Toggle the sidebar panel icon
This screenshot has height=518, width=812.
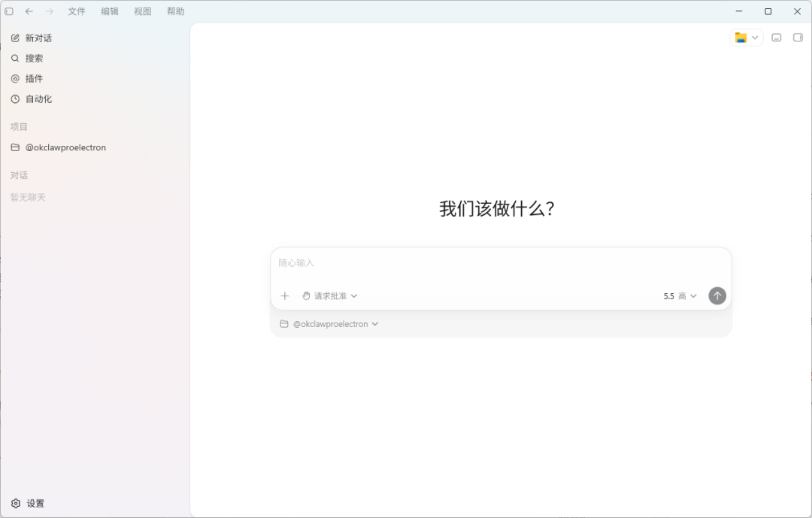pyautogui.click(x=9, y=11)
